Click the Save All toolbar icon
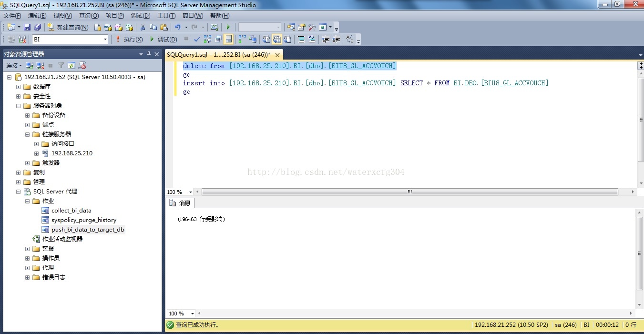The height and width of the screenshot is (334, 644). 38,27
